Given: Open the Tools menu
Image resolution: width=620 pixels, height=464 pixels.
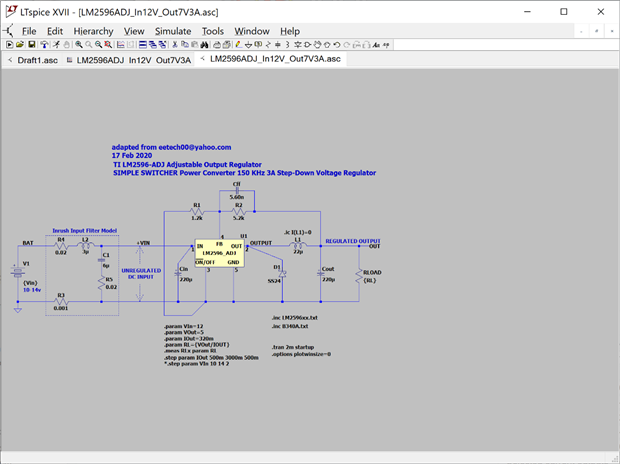Looking at the screenshot, I should coord(213,31).
